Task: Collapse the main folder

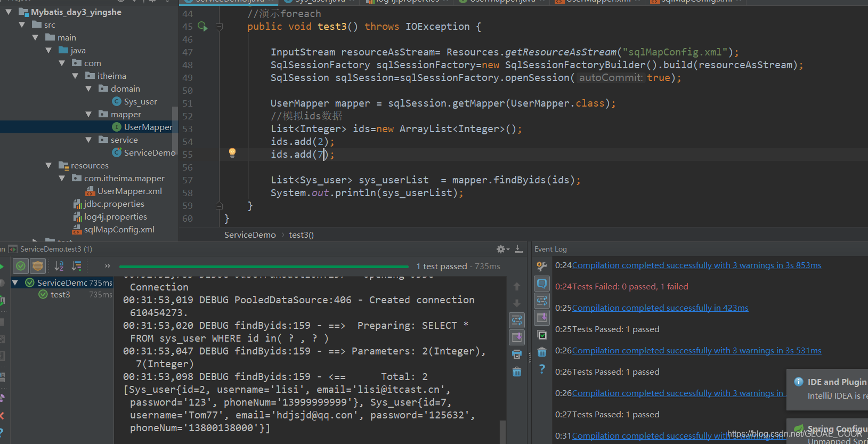Action: [x=35, y=37]
